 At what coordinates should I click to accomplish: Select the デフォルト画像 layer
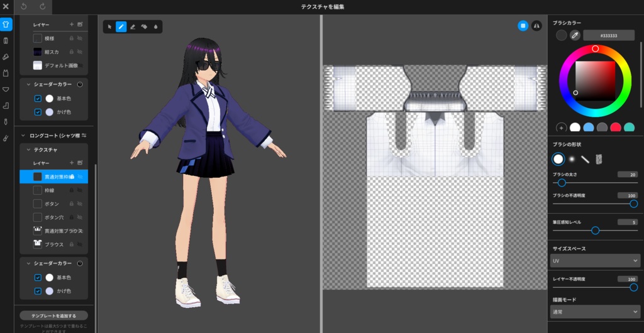(54, 65)
